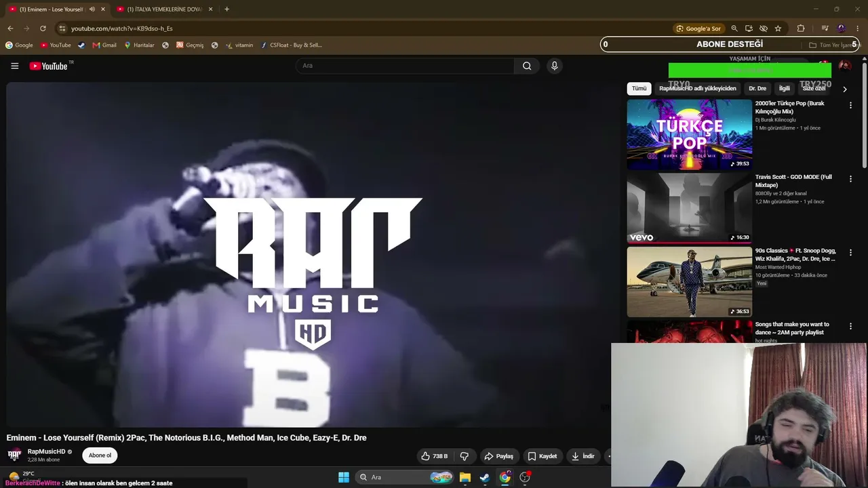Image resolution: width=868 pixels, height=488 pixels.
Task: Open the YouTube hamburger guide menu
Action: (x=14, y=66)
